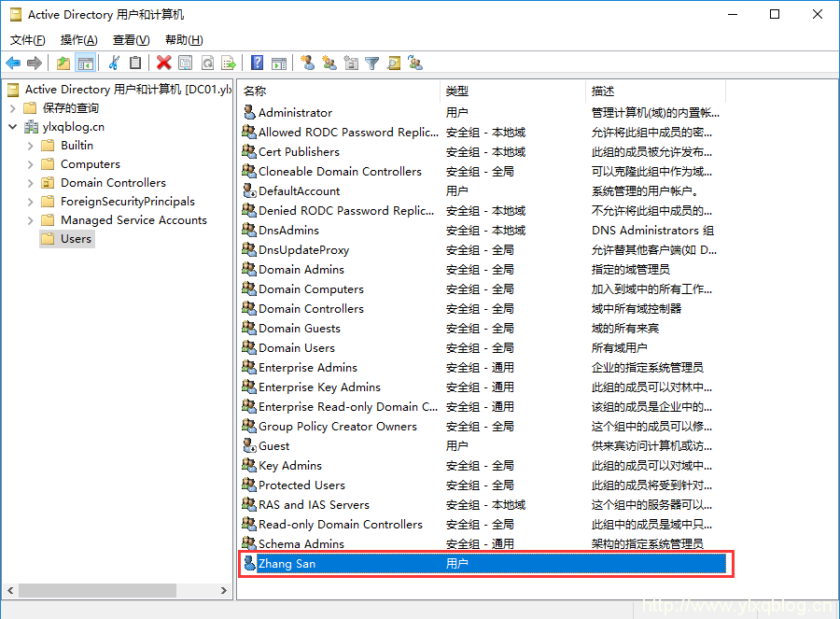
Task: Add selected objects to group icon
Action: tap(415, 63)
